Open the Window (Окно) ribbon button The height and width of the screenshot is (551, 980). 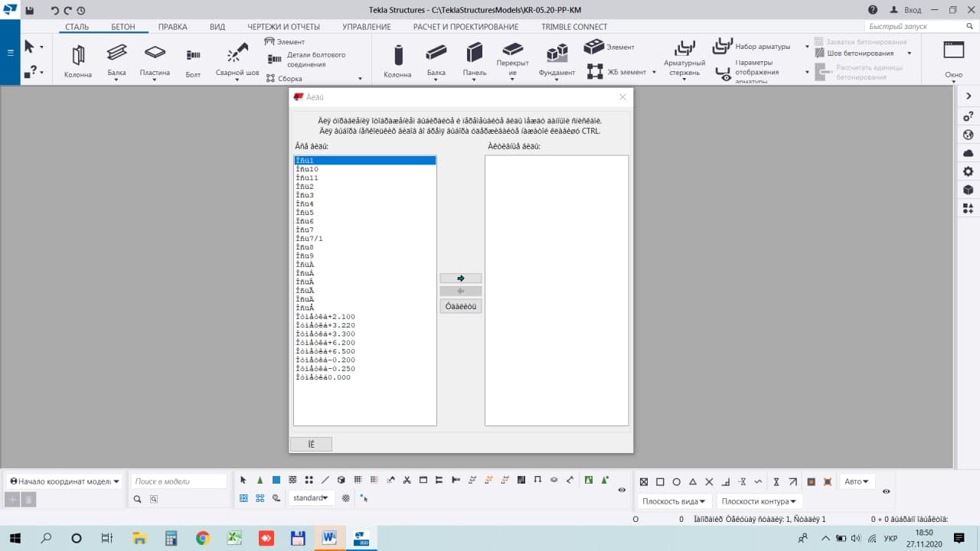point(953,59)
